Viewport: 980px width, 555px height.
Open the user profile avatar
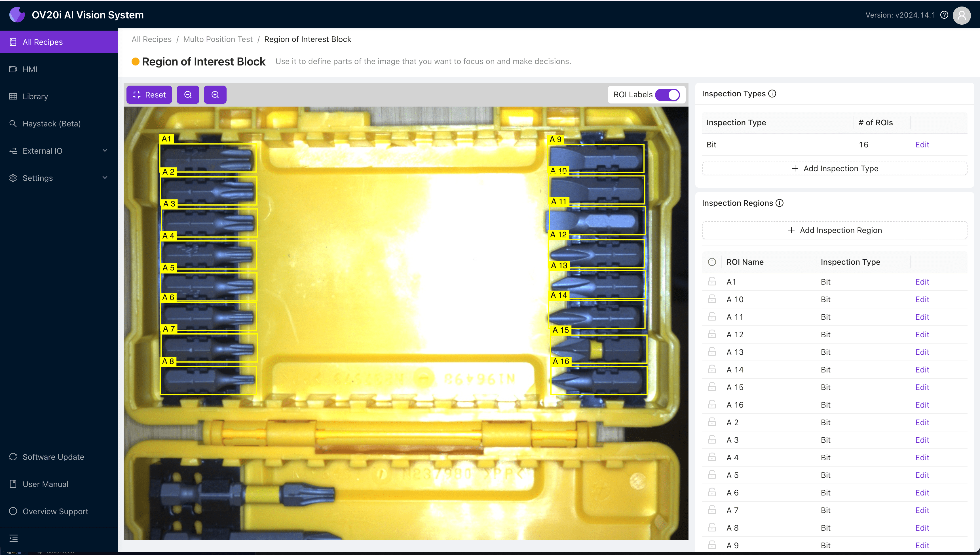(x=961, y=15)
